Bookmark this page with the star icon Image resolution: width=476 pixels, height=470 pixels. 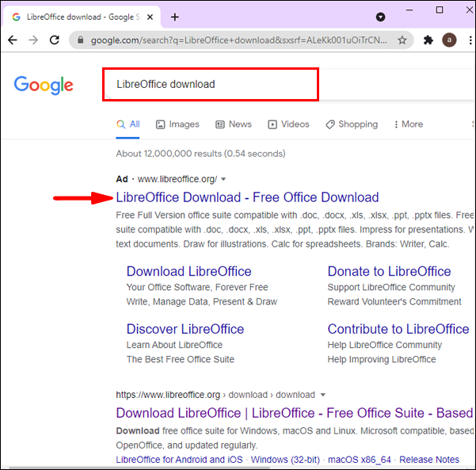pos(402,40)
